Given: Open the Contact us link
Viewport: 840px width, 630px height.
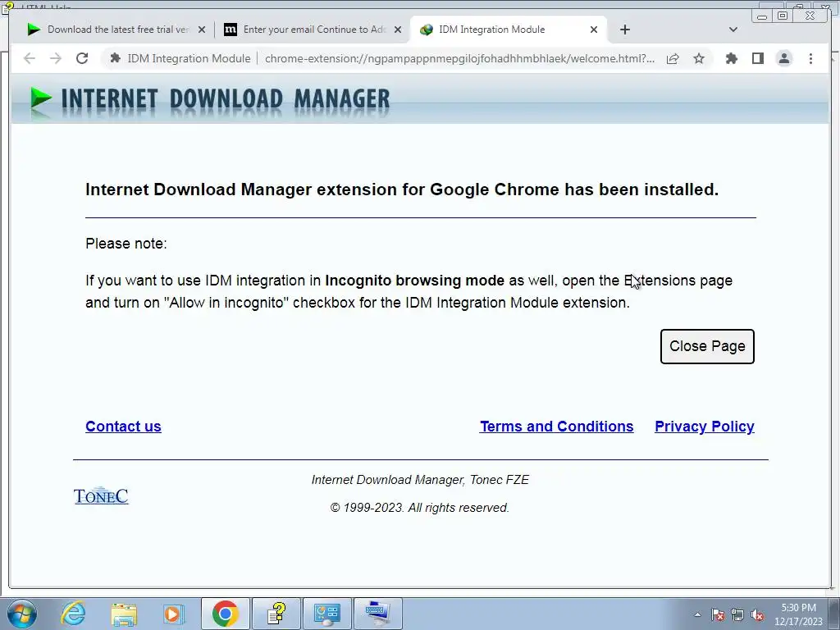Looking at the screenshot, I should [123, 427].
